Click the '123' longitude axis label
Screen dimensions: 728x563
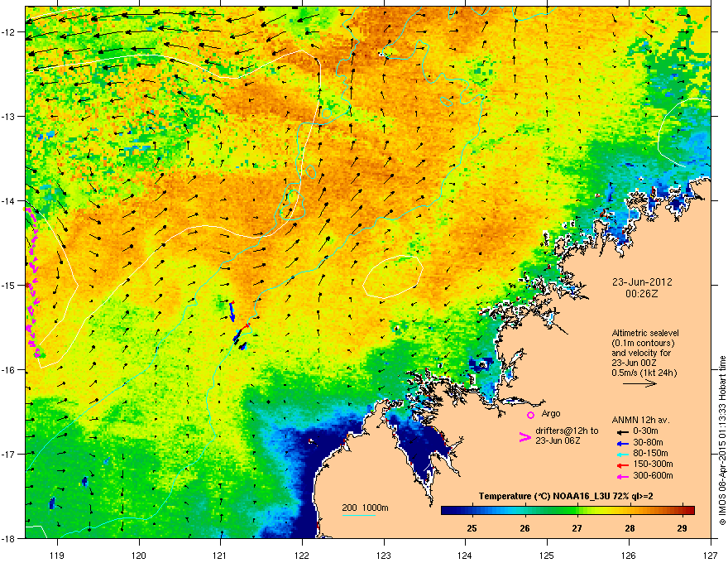point(384,555)
